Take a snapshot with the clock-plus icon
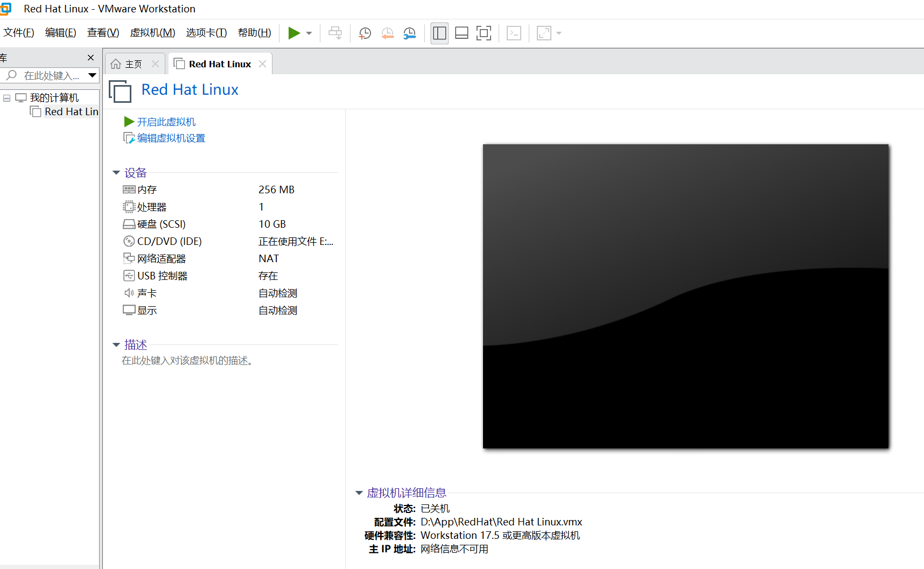Image resolution: width=924 pixels, height=569 pixels. [x=365, y=33]
